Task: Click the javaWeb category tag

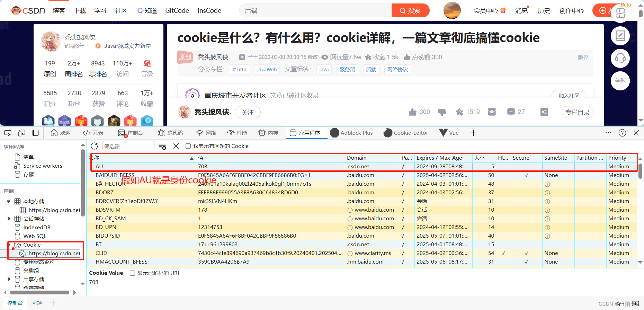Action: click(267, 70)
